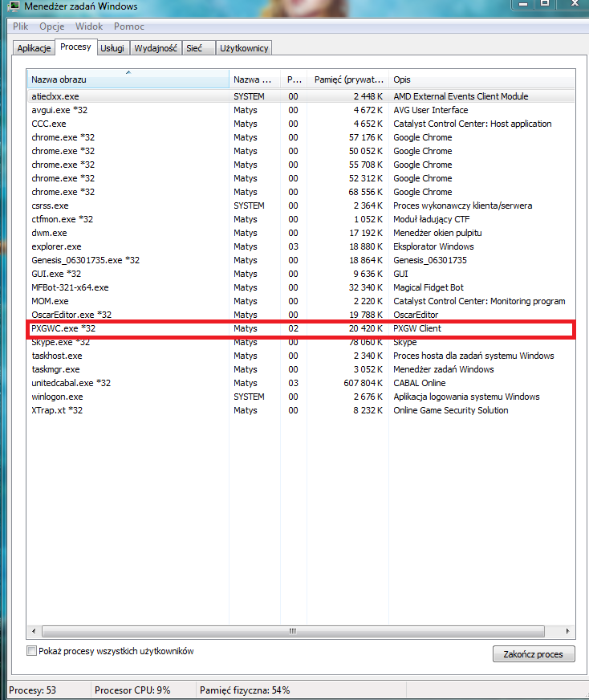This screenshot has height=700, width=589.
Task: Select the explorer.exe process
Action: (x=301, y=246)
